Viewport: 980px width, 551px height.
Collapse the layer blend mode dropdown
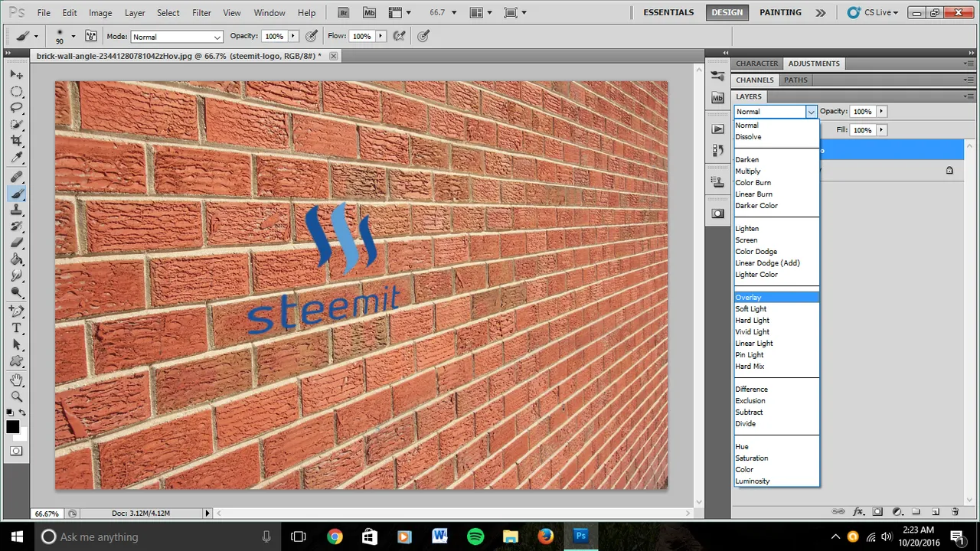pyautogui.click(x=811, y=112)
